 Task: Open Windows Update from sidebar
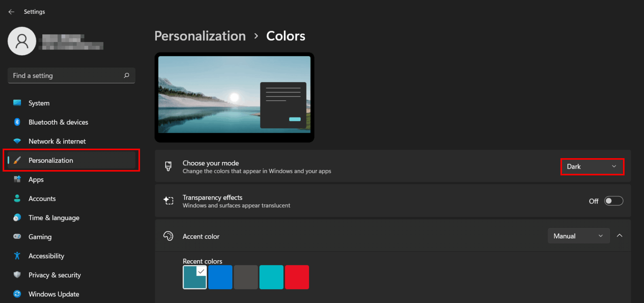(x=54, y=294)
